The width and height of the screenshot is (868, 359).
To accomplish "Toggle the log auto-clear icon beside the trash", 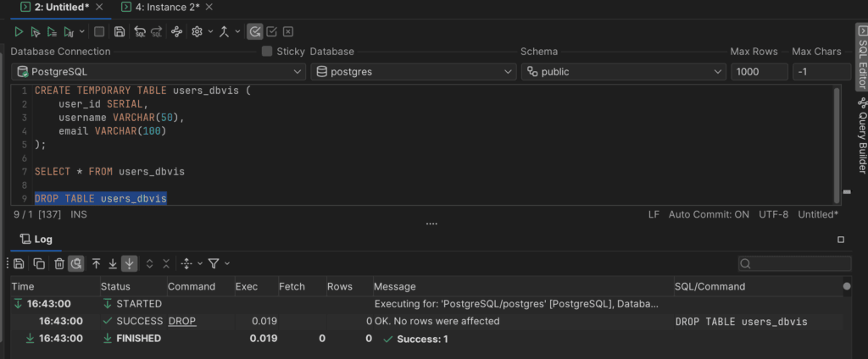I will click(x=76, y=264).
